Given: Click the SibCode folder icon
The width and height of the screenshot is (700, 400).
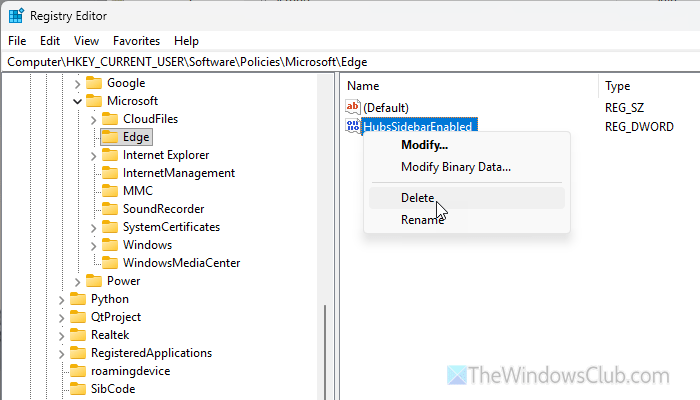Looking at the screenshot, I should (78, 389).
